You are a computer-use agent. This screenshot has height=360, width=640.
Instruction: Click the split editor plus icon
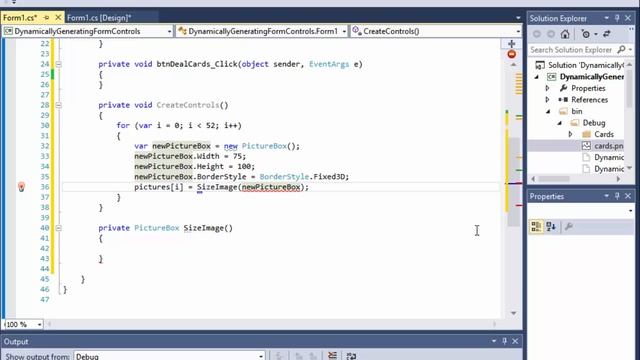(x=511, y=43)
